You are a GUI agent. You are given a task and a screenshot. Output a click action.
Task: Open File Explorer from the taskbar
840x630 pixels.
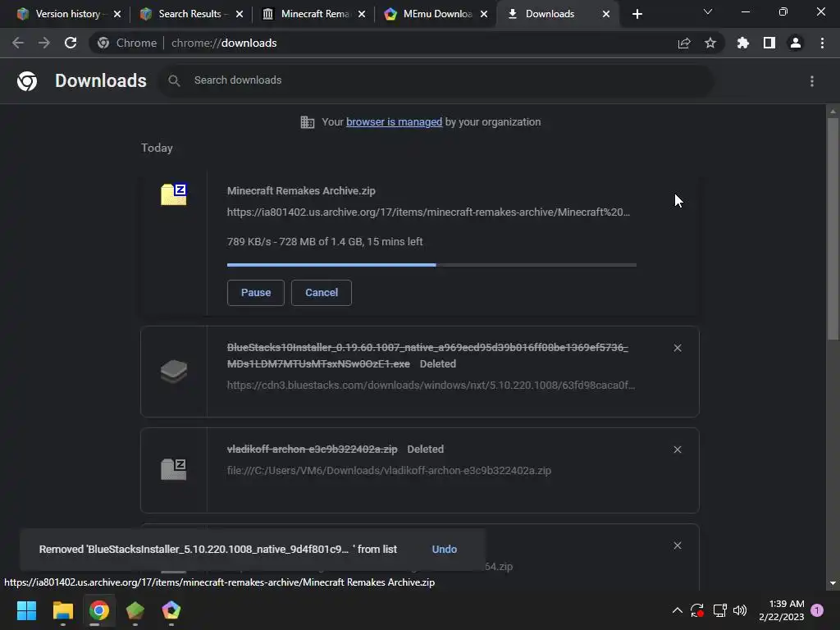[62, 610]
